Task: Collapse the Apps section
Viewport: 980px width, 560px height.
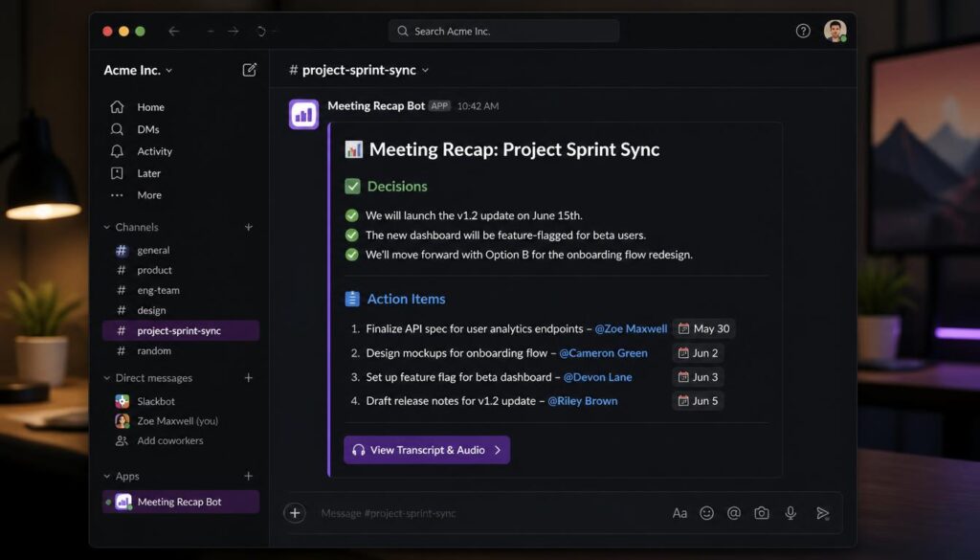Action: tap(107, 476)
